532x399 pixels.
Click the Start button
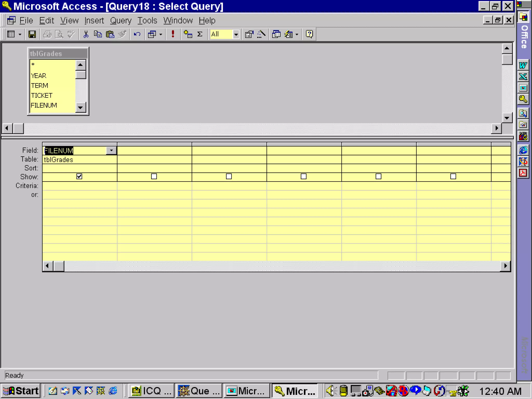pos(21,391)
